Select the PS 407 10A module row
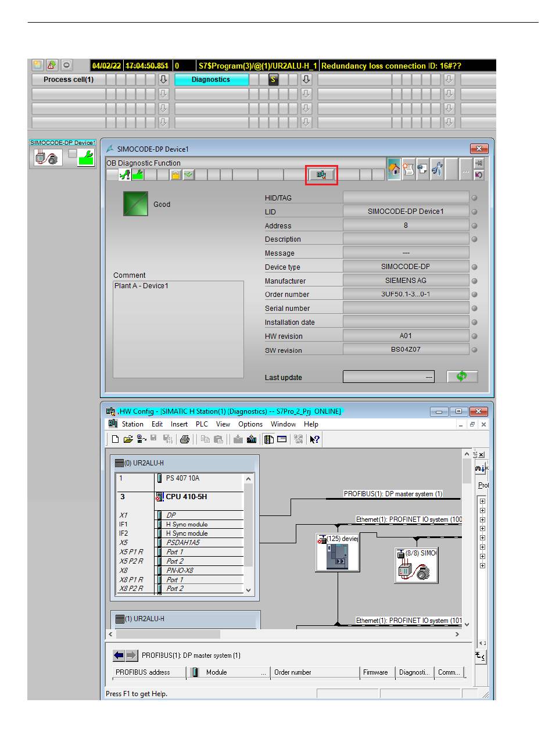 [x=180, y=478]
